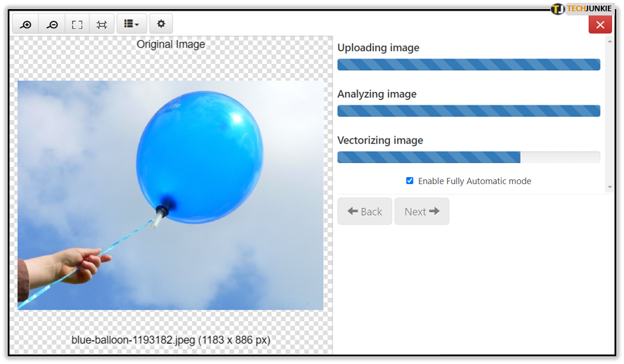The image size is (624, 364).
Task: Click the 'Enable Fully Automatic mode' label text
Action: (x=474, y=181)
